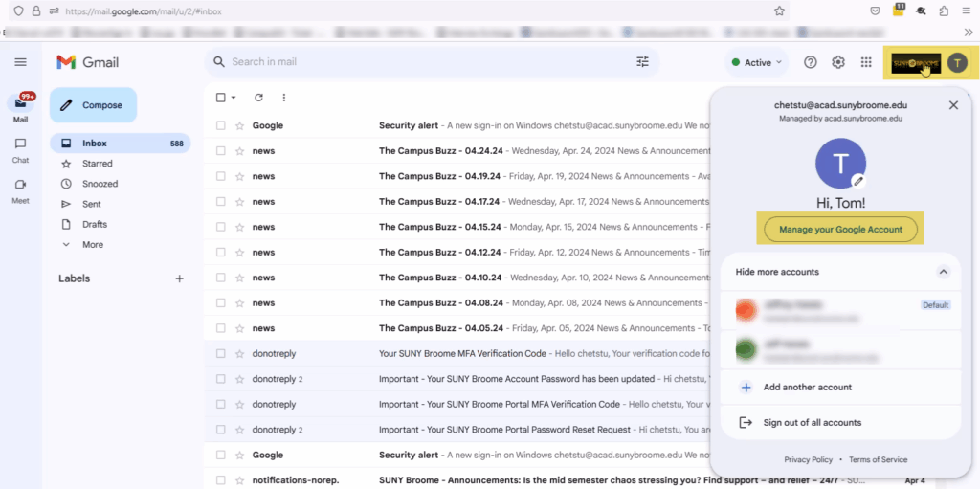Bookmark this page star in address bar
Screen dimensions: 980x489
779,11
